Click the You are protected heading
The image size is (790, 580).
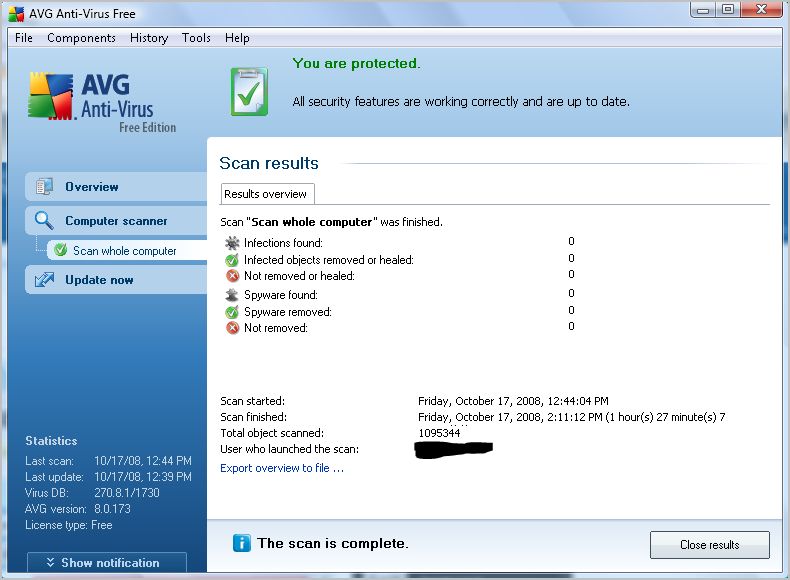(x=356, y=63)
